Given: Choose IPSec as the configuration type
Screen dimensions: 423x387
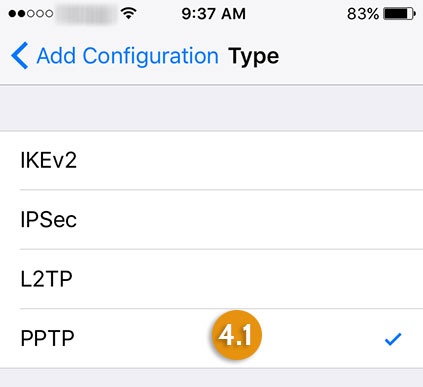Looking at the screenshot, I should coord(211,220).
